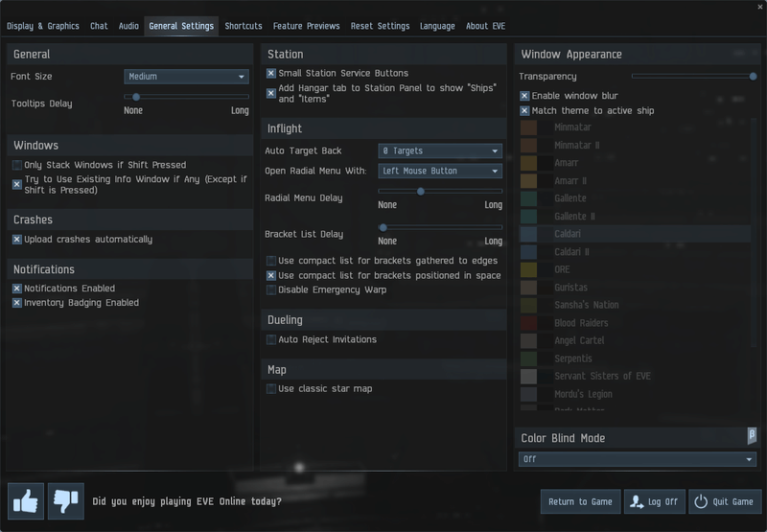Toggle Small Station Service Buttons checkbox

[271, 74]
